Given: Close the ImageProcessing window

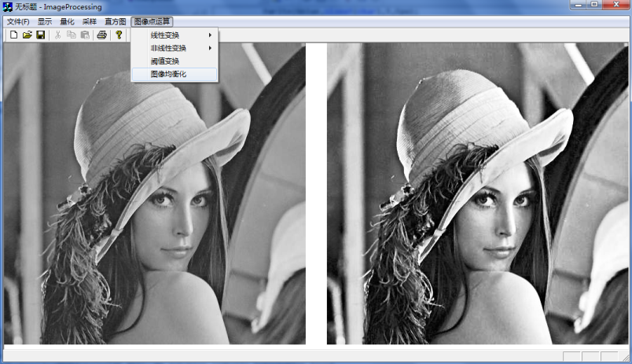Looking at the screenshot, I should 616,5.
